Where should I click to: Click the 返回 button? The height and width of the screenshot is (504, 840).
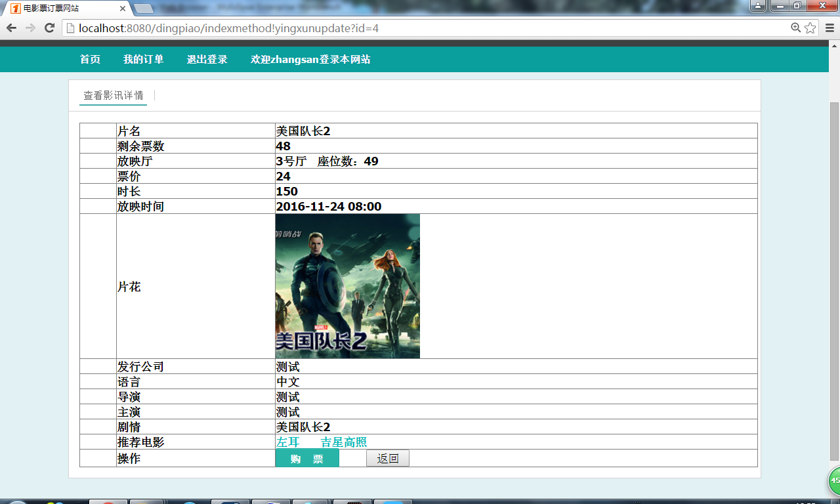[x=388, y=458]
